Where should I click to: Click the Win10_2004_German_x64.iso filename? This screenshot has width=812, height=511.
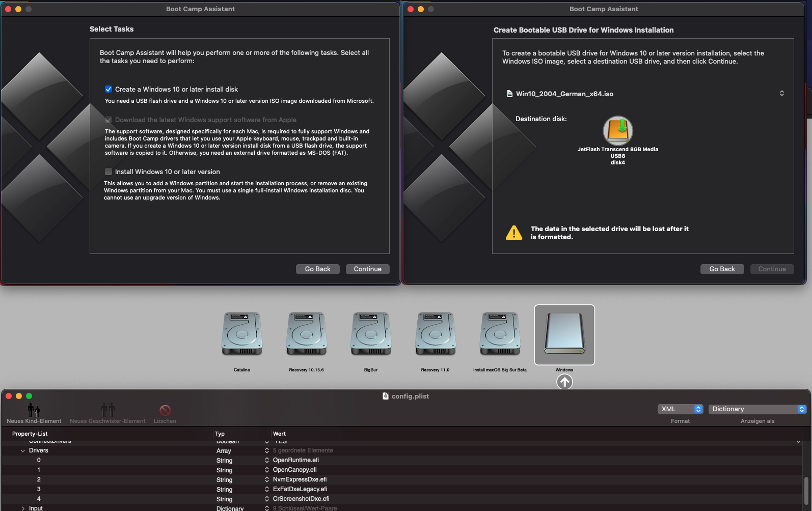point(564,94)
